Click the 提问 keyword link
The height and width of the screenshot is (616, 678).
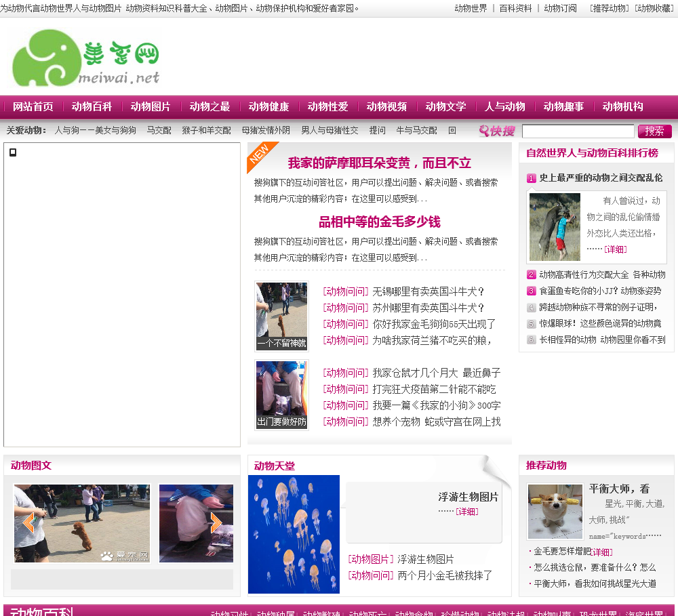pos(377,131)
